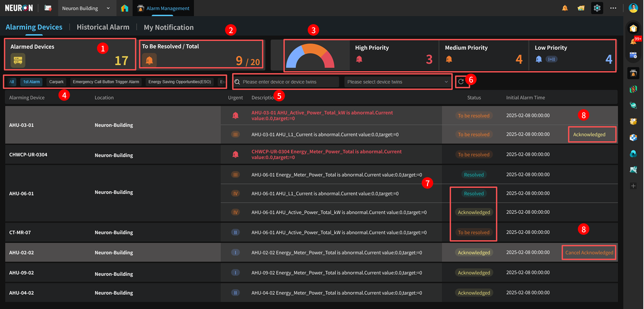Toggle the Carpark filter chip

click(x=56, y=82)
